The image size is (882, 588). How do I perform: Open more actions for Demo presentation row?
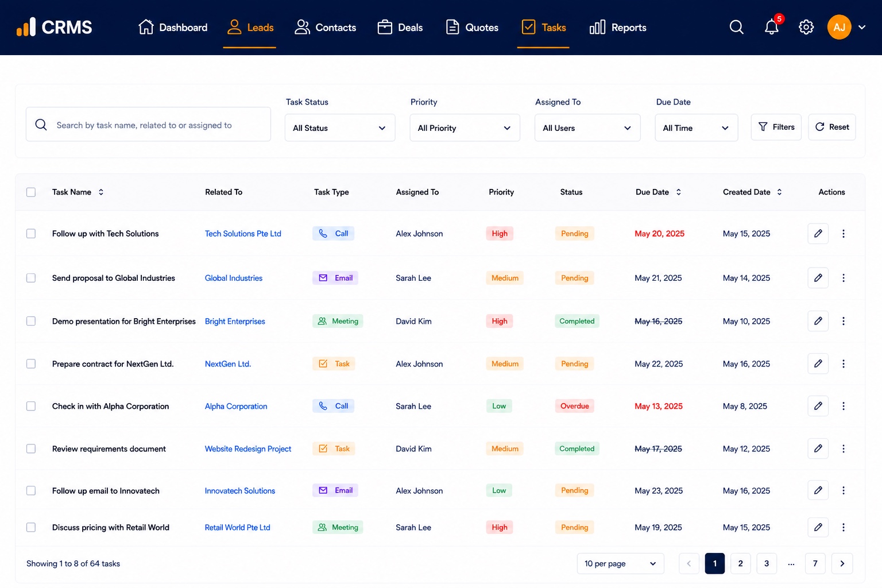(x=844, y=321)
